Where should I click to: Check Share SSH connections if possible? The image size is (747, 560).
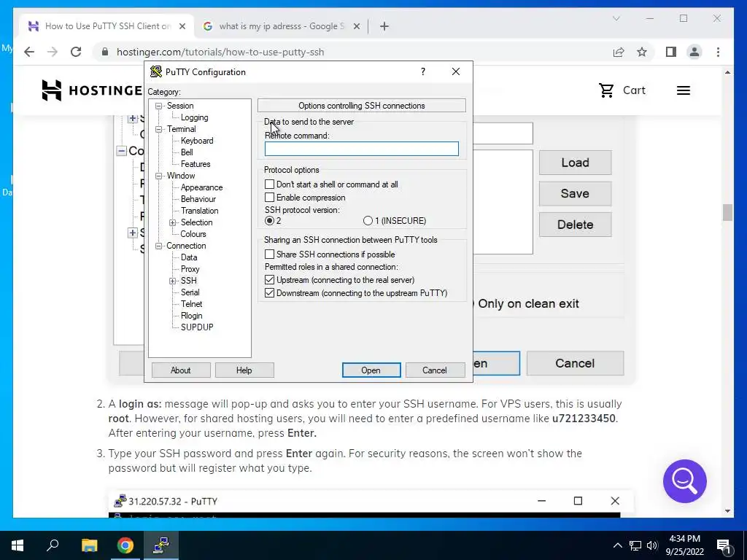[270, 254]
